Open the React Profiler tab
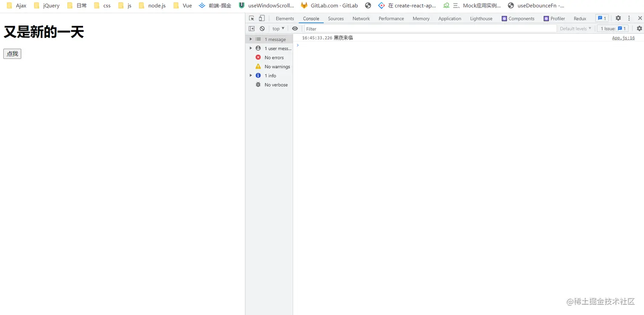Viewport: 644px width, 315px height. tap(554, 18)
